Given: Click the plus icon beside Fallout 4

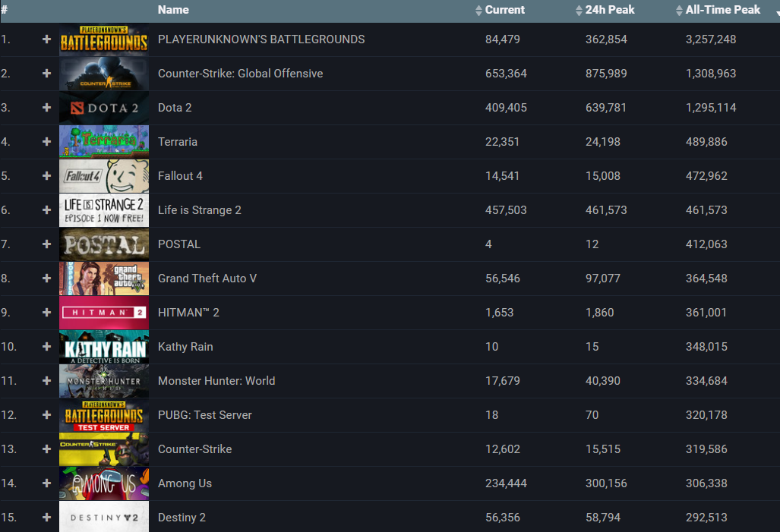Looking at the screenshot, I should pos(47,176).
